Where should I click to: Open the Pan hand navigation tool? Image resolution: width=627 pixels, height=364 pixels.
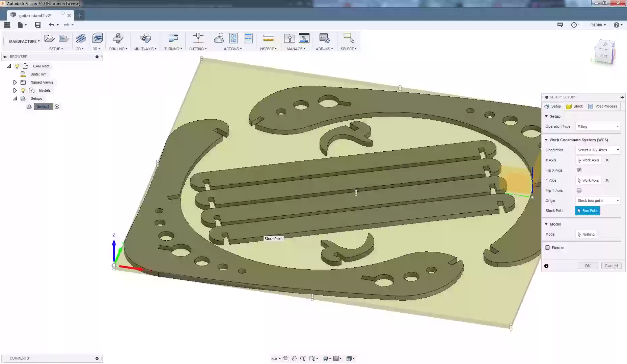click(x=294, y=359)
